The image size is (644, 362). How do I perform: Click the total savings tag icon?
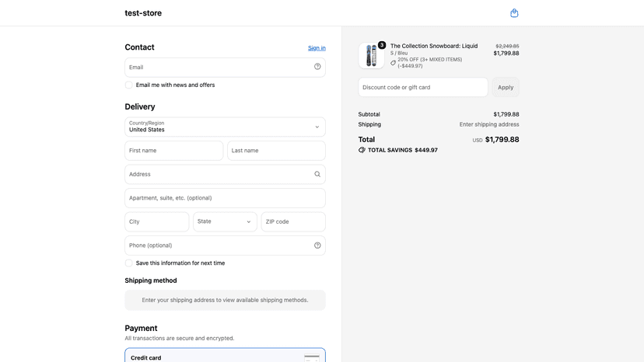(x=362, y=150)
